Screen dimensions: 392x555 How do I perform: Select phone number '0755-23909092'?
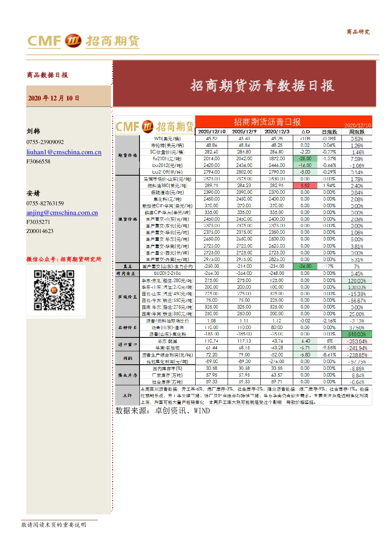(45, 142)
